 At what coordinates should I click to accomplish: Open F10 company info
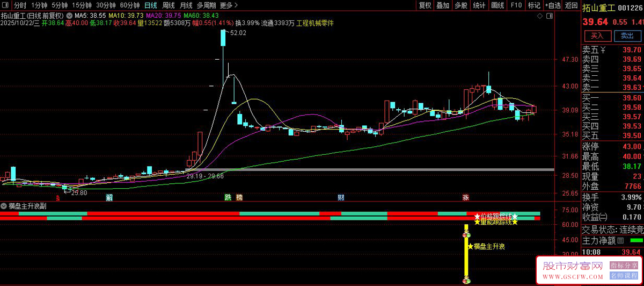(x=516, y=5)
